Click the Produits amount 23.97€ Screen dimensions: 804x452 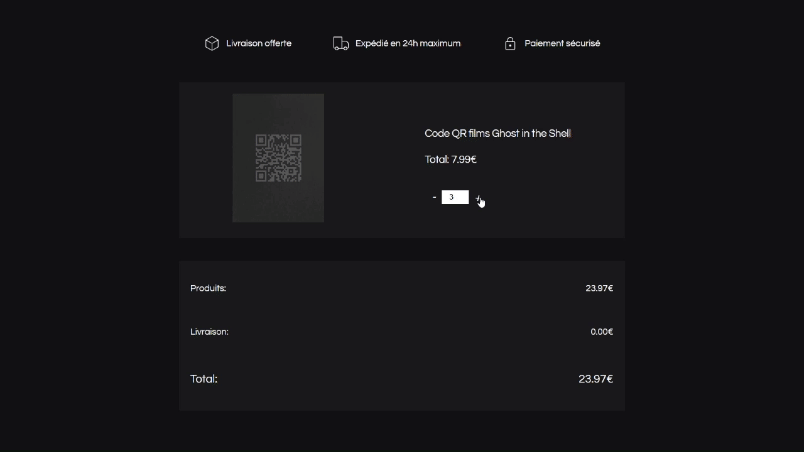point(599,288)
